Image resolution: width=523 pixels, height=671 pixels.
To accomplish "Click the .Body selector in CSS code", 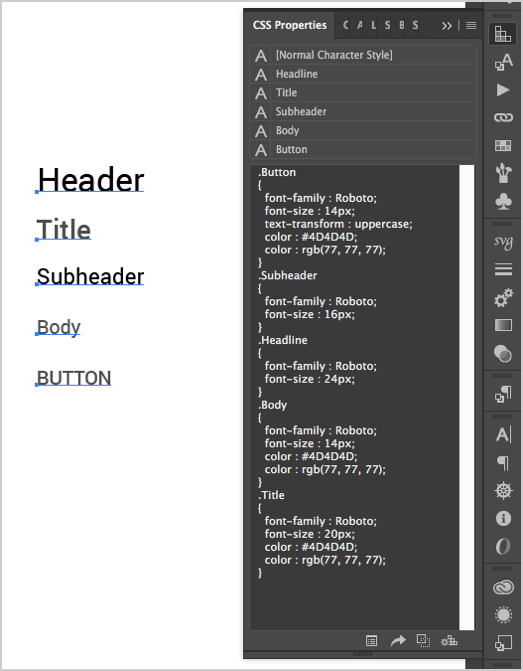I will coord(272,405).
